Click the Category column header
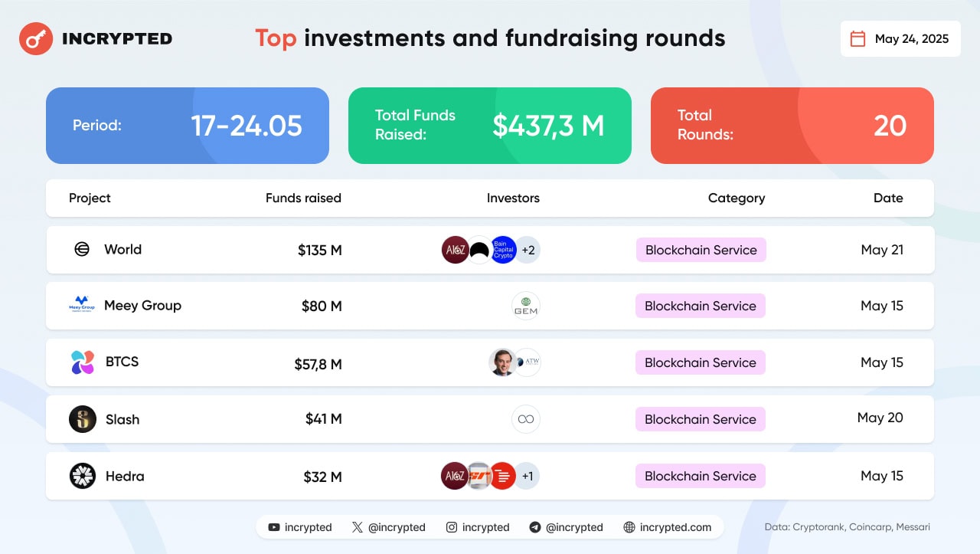980x554 pixels. (736, 198)
